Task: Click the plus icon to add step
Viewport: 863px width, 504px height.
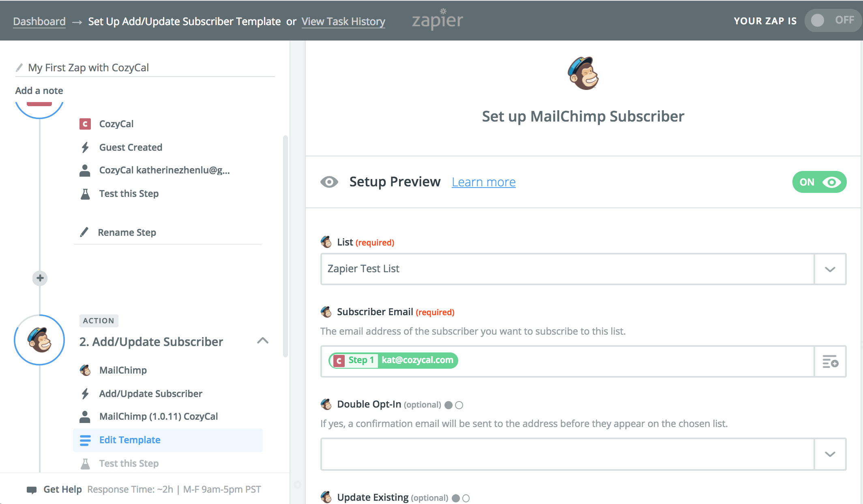Action: click(40, 278)
